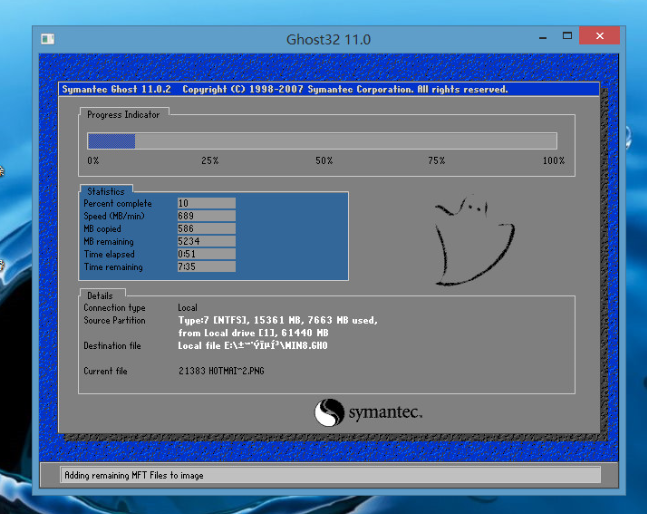Click the ghost mascot drawing
The image size is (647, 514).
click(475, 240)
